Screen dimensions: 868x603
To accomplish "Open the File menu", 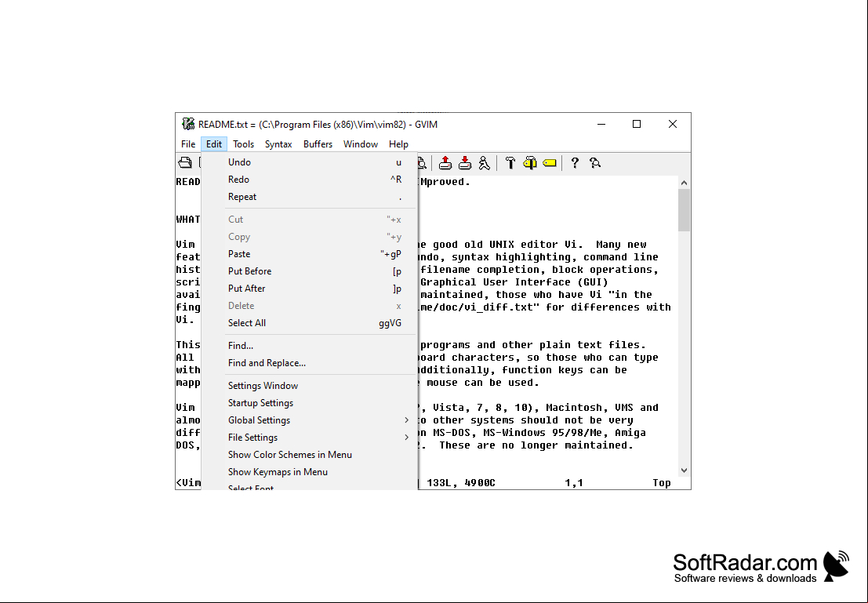I will tap(188, 144).
